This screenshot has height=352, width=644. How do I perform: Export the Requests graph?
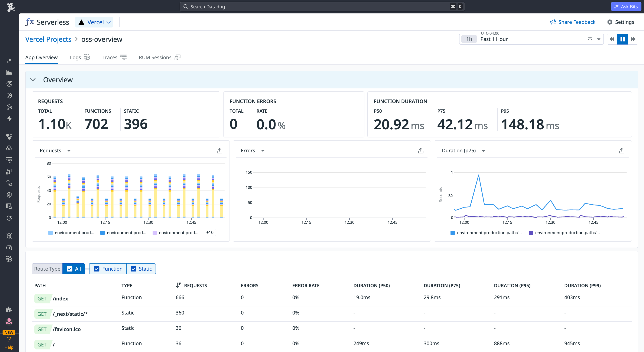tap(219, 150)
